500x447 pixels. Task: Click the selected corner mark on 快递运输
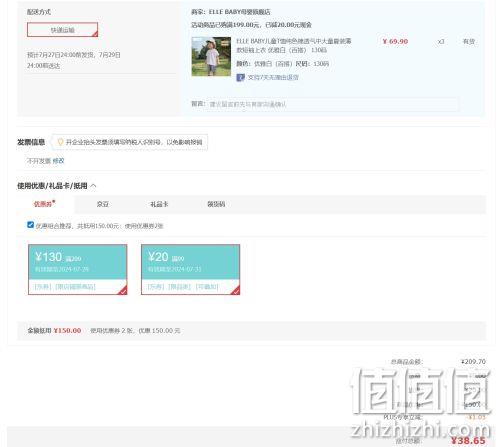tap(95, 34)
